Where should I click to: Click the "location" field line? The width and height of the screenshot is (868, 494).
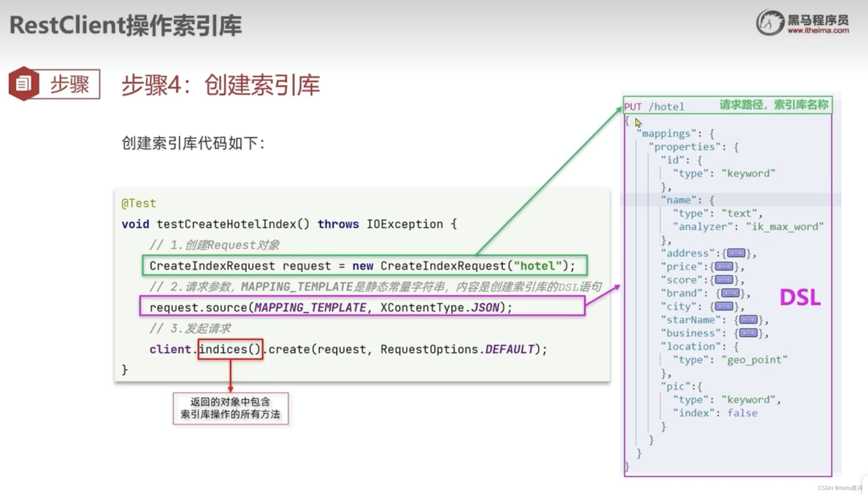coord(699,347)
